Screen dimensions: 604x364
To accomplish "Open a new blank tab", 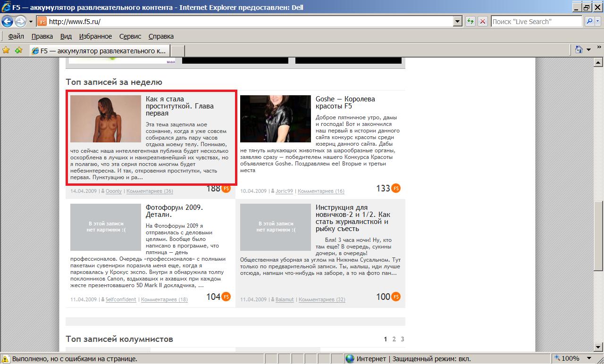I will (x=177, y=51).
